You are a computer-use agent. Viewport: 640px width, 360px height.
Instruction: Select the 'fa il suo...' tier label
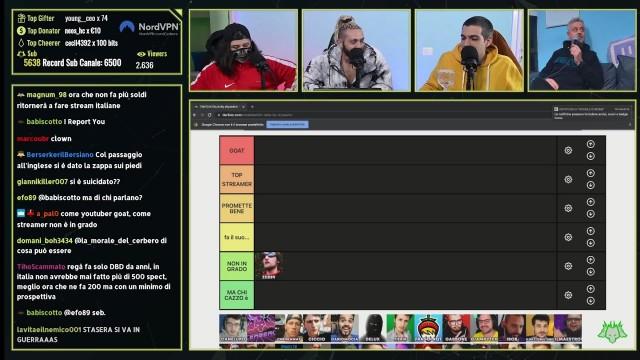[x=237, y=237]
